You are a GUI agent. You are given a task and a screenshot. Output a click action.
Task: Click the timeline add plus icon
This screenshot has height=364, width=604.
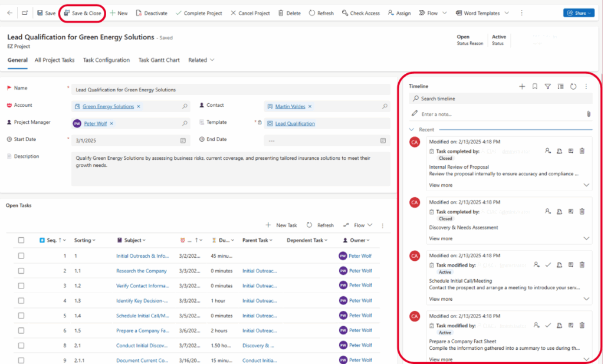coord(521,86)
